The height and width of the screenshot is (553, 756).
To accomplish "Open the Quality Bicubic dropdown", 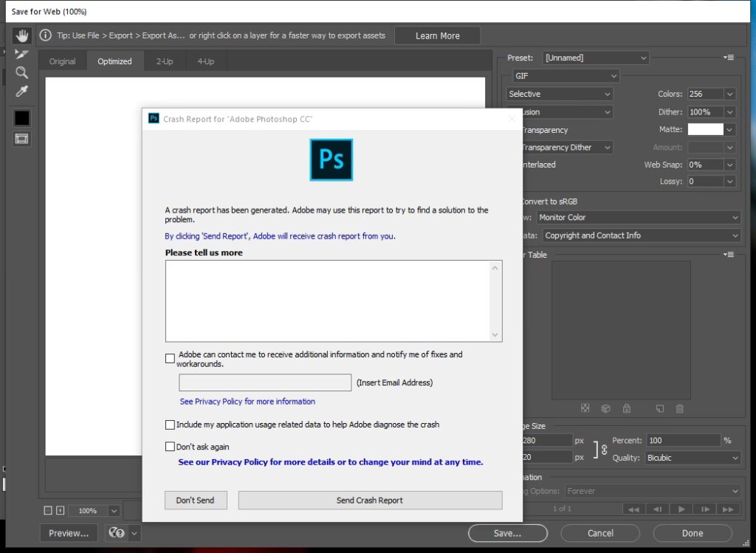I will [x=692, y=458].
